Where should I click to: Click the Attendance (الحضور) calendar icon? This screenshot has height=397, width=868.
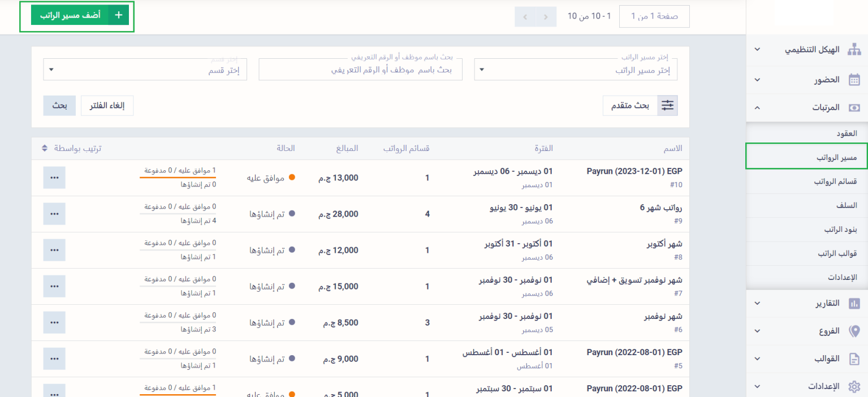click(854, 80)
